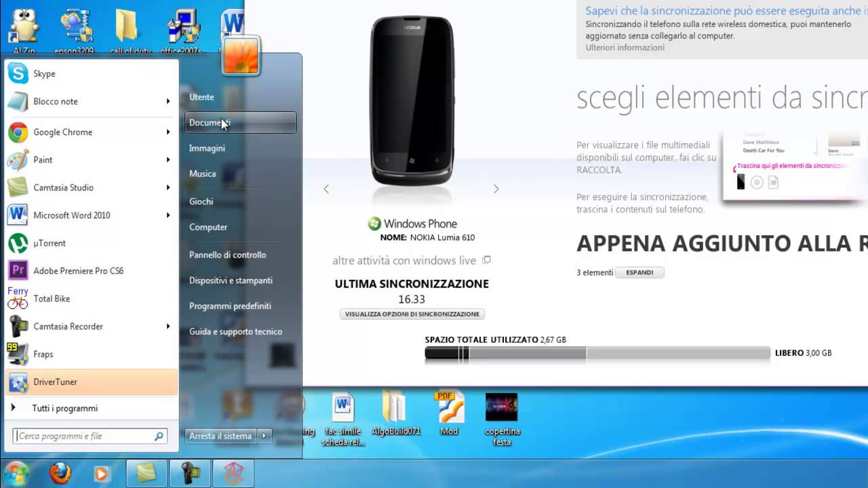Select the ALZip desktop shortcut
The image size is (868, 488).
[23, 30]
